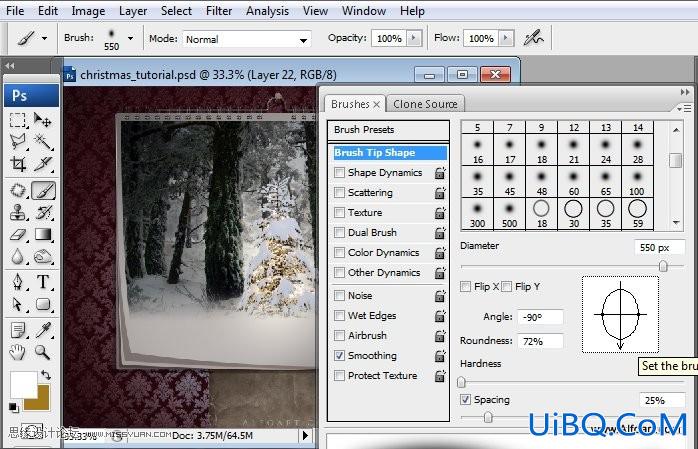The width and height of the screenshot is (698, 449).
Task: Uncheck the Smoothing checkbox
Action: tap(339, 356)
